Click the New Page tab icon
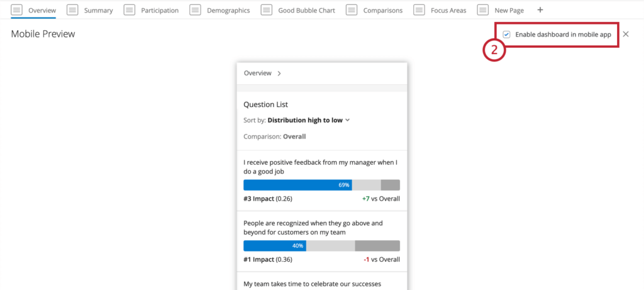644x290 pixels. (483, 10)
